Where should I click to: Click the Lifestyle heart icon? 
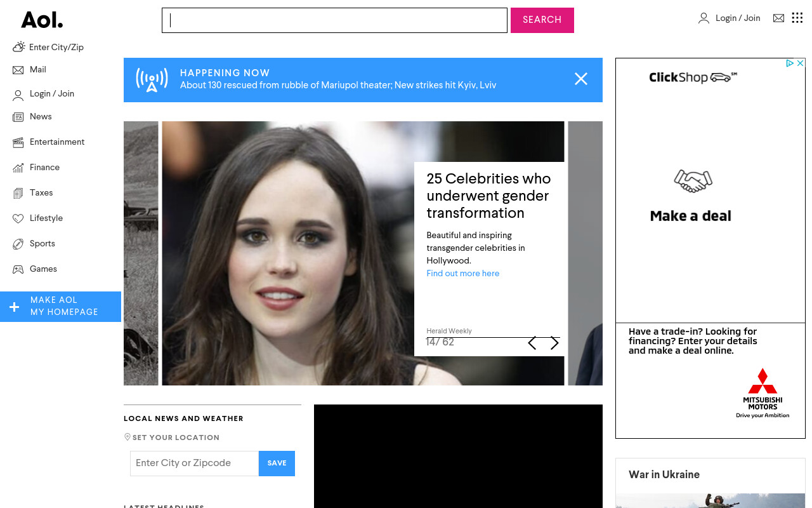tap(18, 218)
